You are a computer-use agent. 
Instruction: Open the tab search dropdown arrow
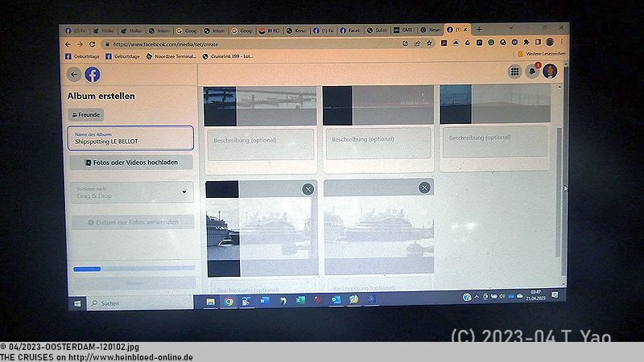point(510,28)
